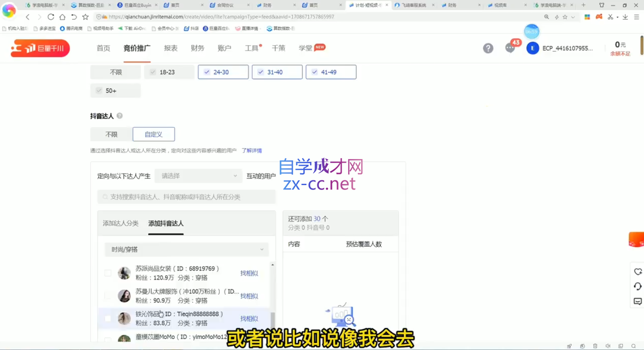
Task: Click the 抖音达人 help tooltip icon
Action: pyautogui.click(x=119, y=116)
